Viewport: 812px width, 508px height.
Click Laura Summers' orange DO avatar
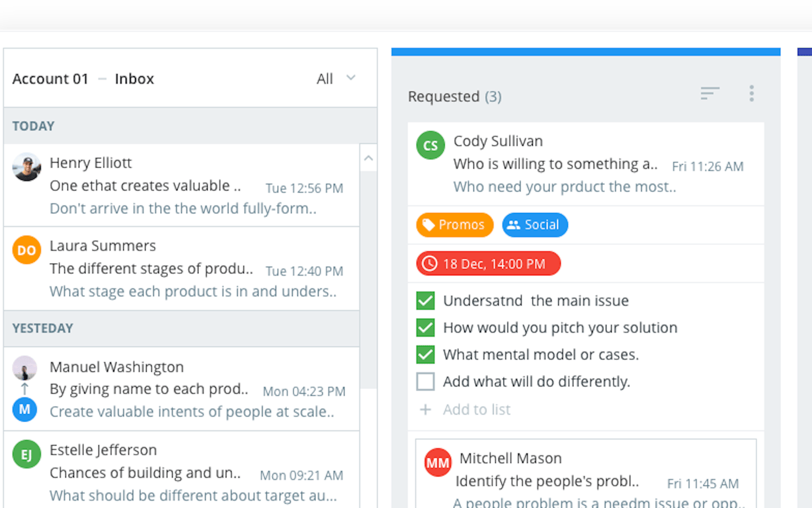pyautogui.click(x=26, y=251)
